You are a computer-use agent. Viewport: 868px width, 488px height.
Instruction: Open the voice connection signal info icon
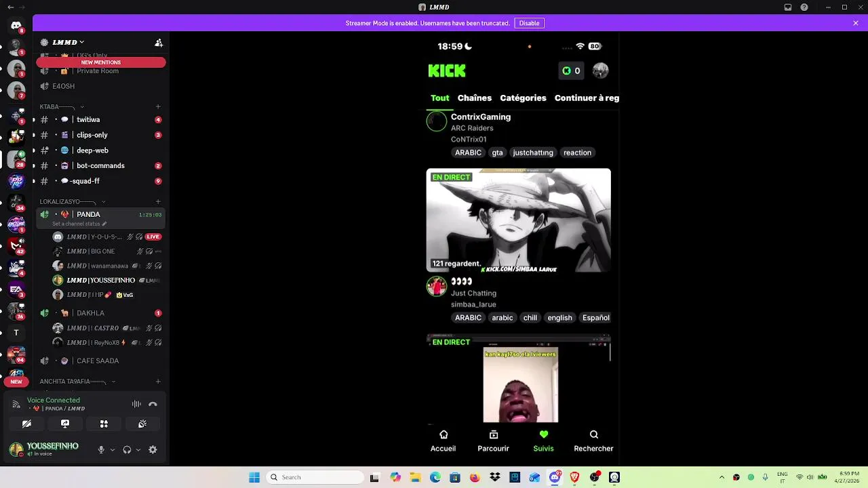[x=16, y=404]
